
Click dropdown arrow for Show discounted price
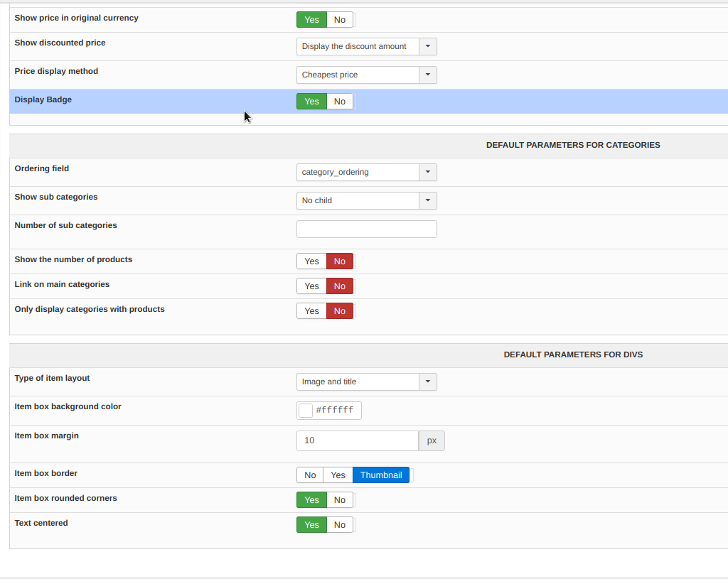(427, 46)
